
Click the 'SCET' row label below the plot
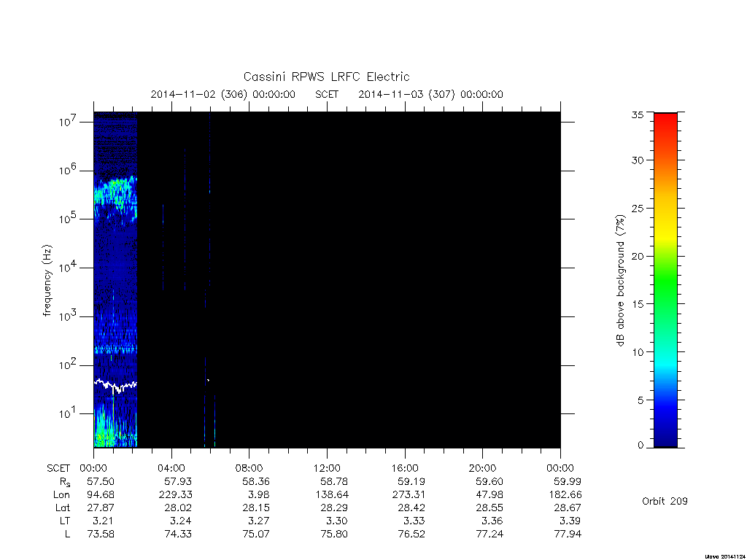(x=58, y=468)
